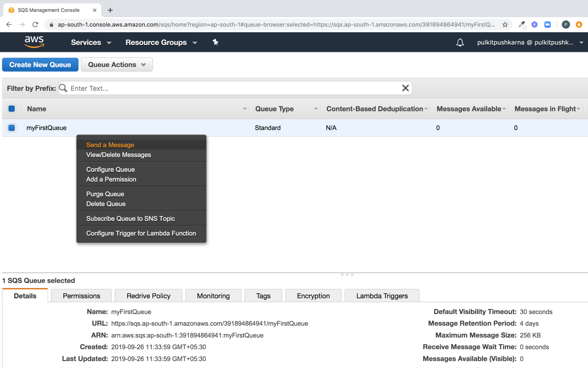The width and height of the screenshot is (588, 368).
Task: Expand the Queue Actions dropdown
Action: click(117, 65)
